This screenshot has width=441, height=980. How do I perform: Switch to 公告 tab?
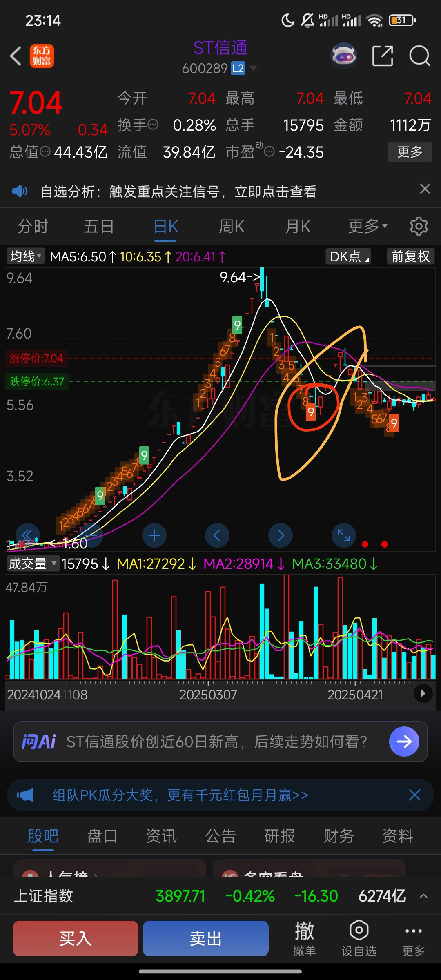pyautogui.click(x=220, y=836)
